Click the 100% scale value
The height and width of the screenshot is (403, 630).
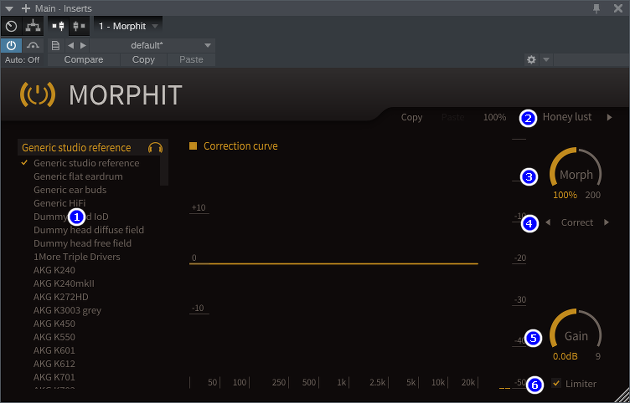[x=494, y=117]
